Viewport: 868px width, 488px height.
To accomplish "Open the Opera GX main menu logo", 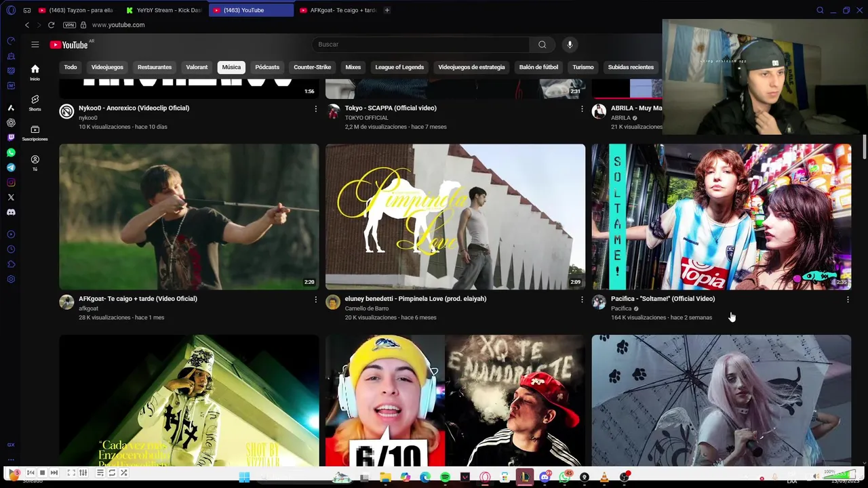I will [x=11, y=10].
